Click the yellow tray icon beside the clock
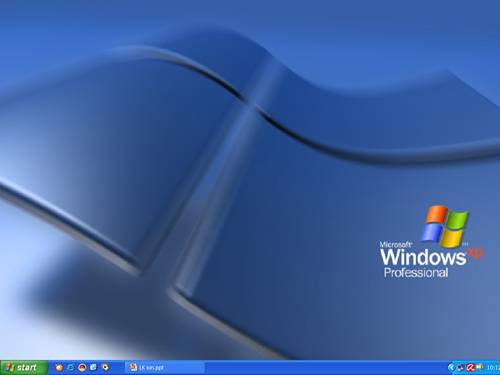Viewport: 500px width, 375px height. (480, 367)
